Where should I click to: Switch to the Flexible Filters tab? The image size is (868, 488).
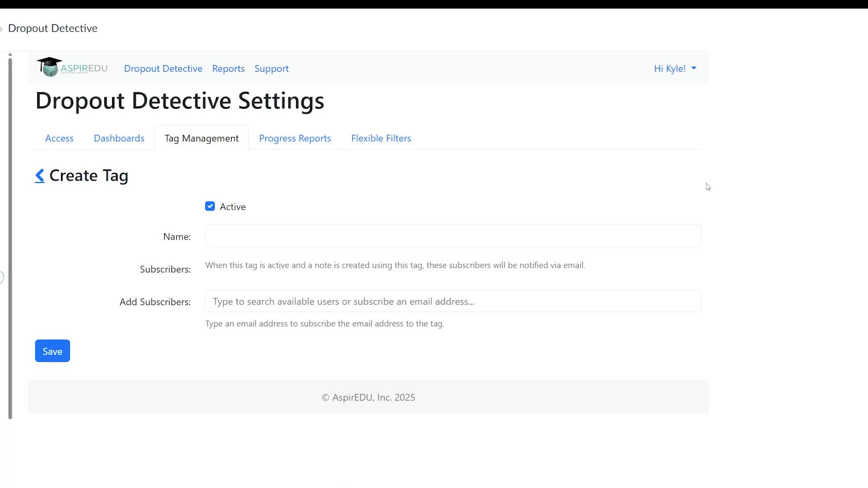(381, 138)
